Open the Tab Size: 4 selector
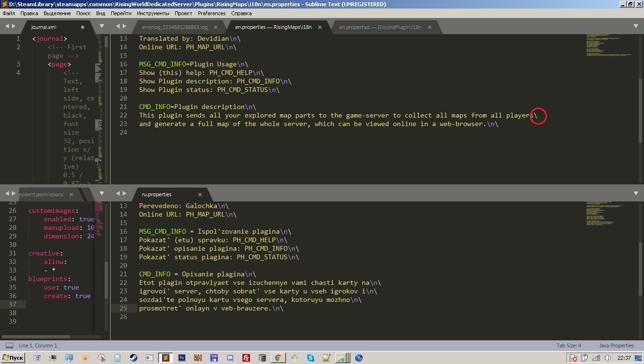 tap(569, 346)
